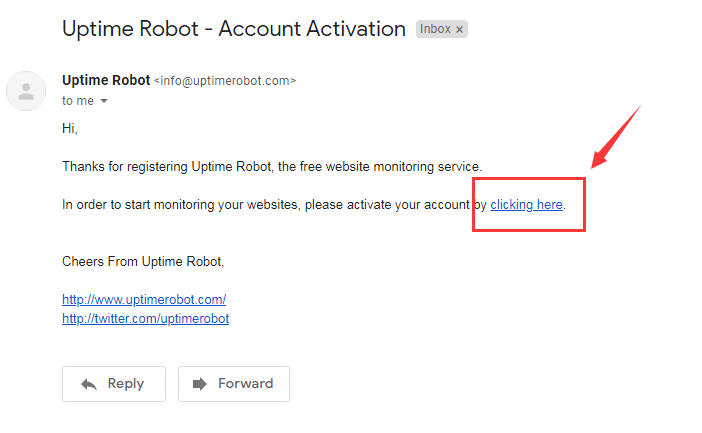Open the "clicking here" activation link
This screenshot has height=433, width=702.
(526, 205)
